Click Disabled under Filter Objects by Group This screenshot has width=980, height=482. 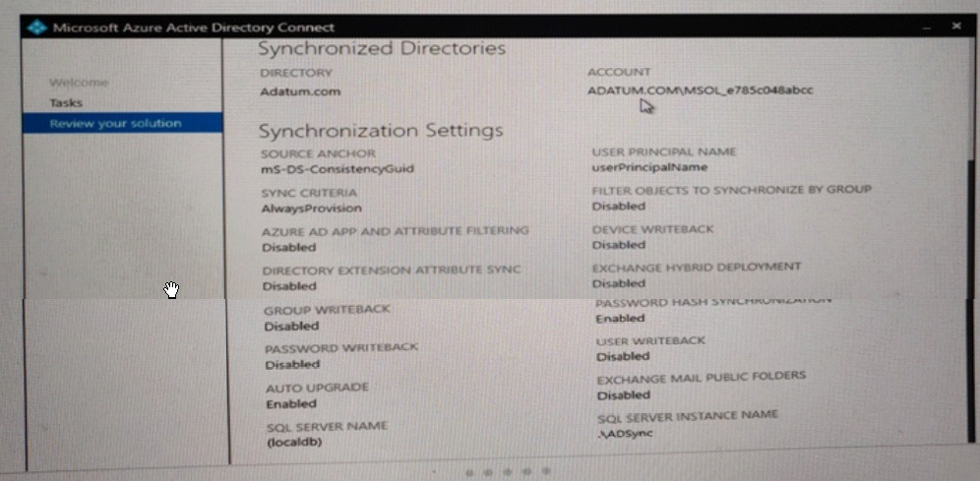tap(619, 207)
